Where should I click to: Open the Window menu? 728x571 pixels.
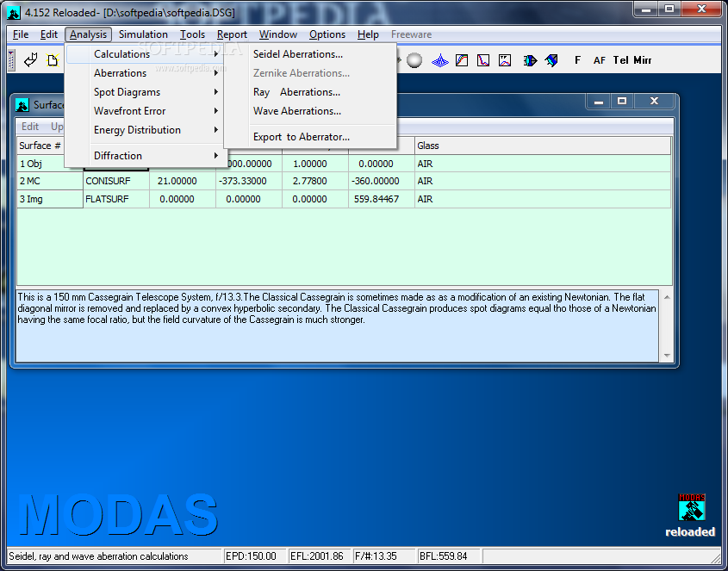pos(278,34)
